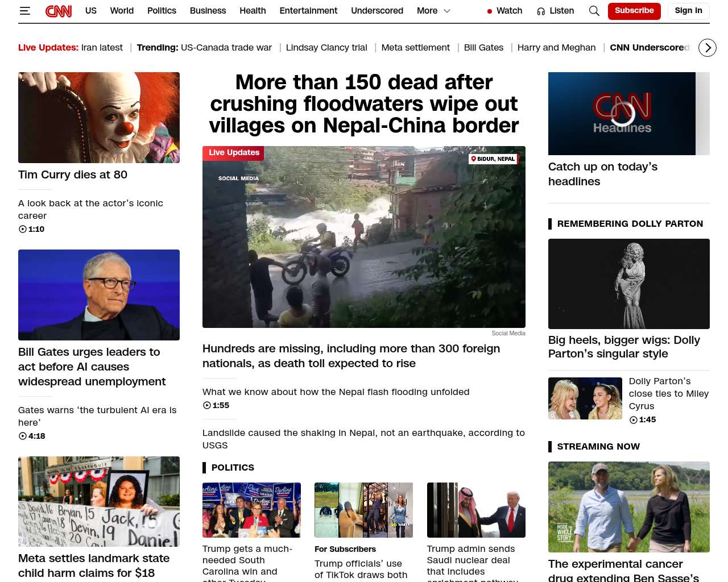This screenshot has width=728, height=582.
Task: Open the Meta protest photo thumbnail
Action: [x=99, y=502]
